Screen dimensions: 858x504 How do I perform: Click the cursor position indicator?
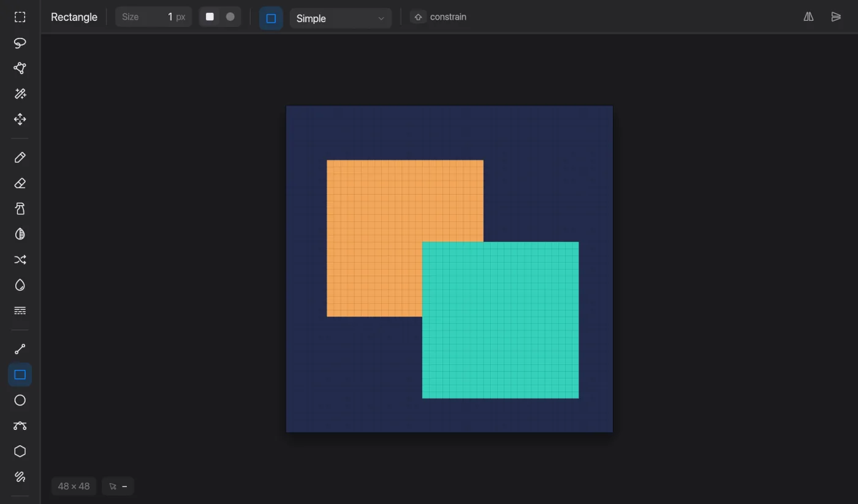pos(118,486)
